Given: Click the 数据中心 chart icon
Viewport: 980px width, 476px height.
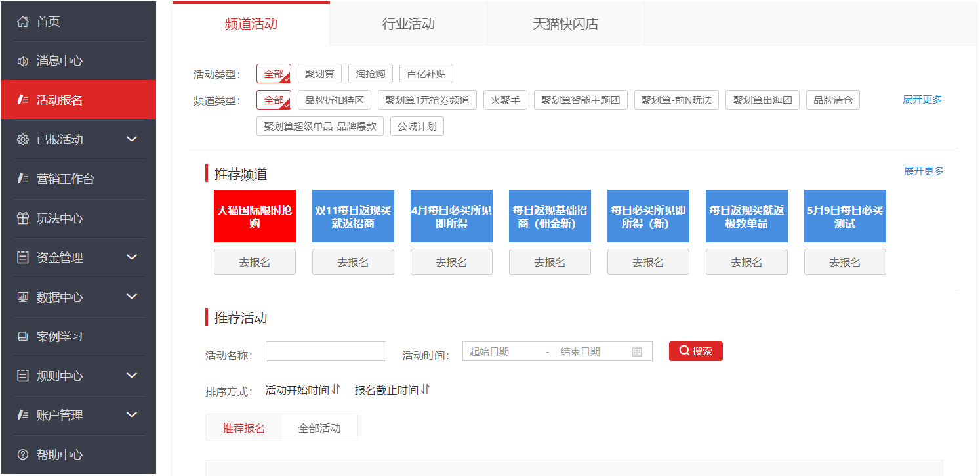Looking at the screenshot, I should [x=24, y=297].
